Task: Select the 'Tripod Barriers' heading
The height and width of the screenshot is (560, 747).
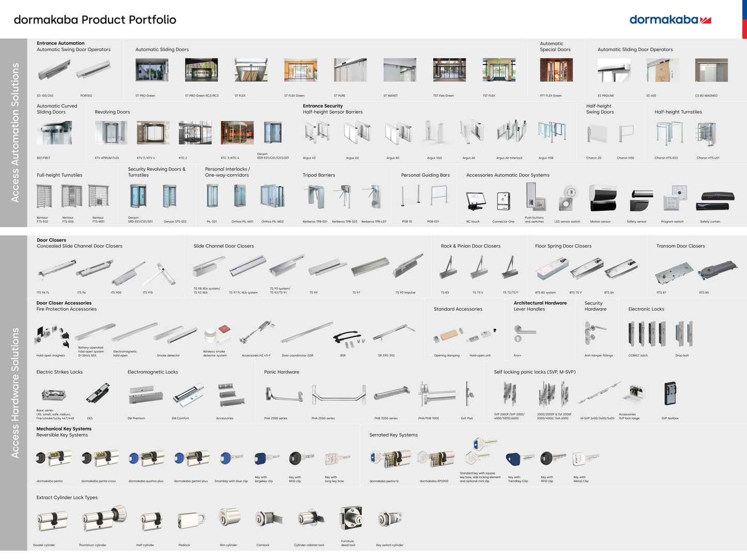Action: (x=319, y=175)
